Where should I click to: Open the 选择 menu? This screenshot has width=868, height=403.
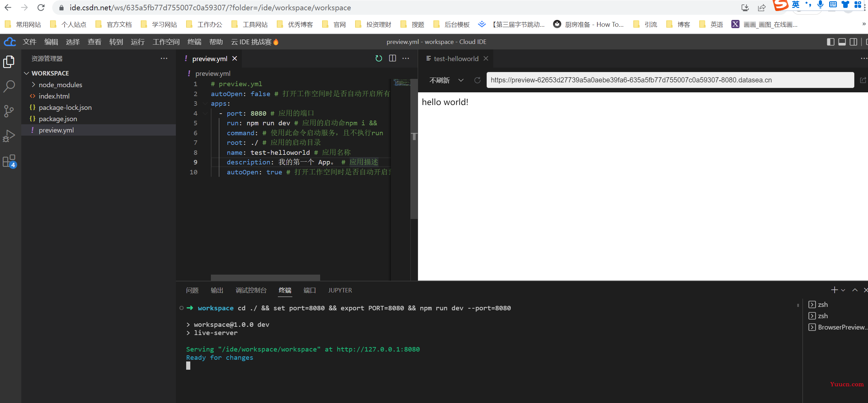73,42
